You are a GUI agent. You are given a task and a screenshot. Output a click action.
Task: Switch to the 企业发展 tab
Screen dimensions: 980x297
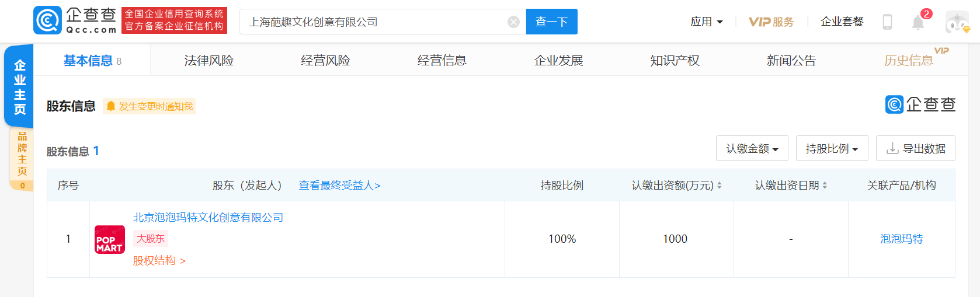pyautogui.click(x=558, y=61)
